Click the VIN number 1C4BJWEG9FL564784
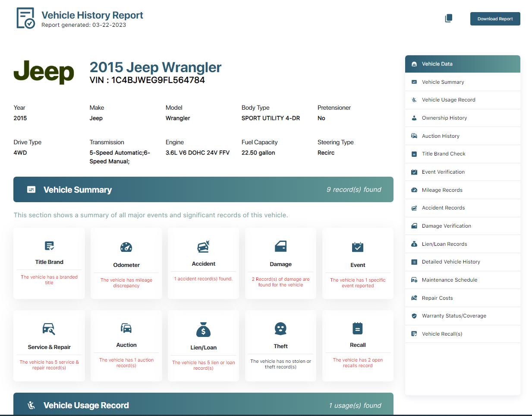Image resolution: width=532 pixels, height=416 pixels. [x=158, y=80]
